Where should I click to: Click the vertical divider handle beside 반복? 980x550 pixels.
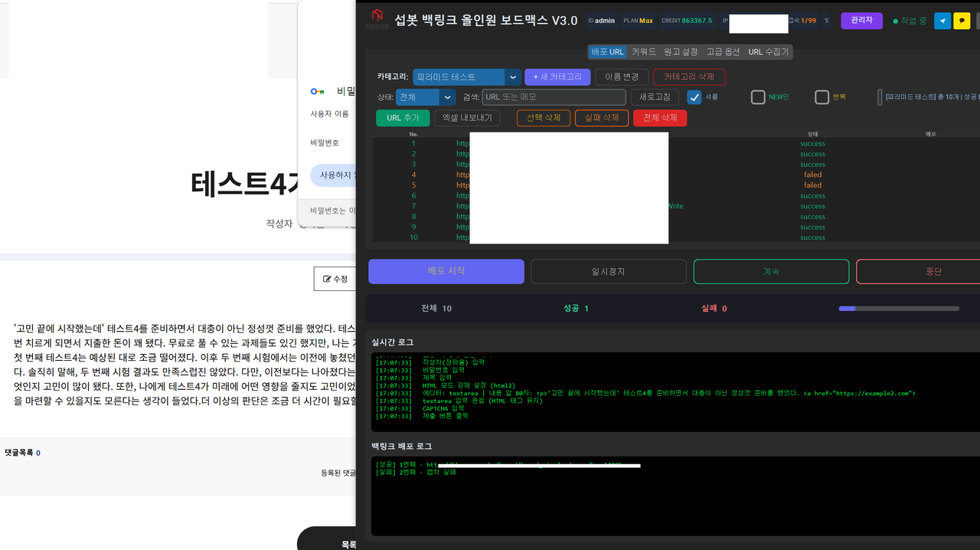click(880, 97)
